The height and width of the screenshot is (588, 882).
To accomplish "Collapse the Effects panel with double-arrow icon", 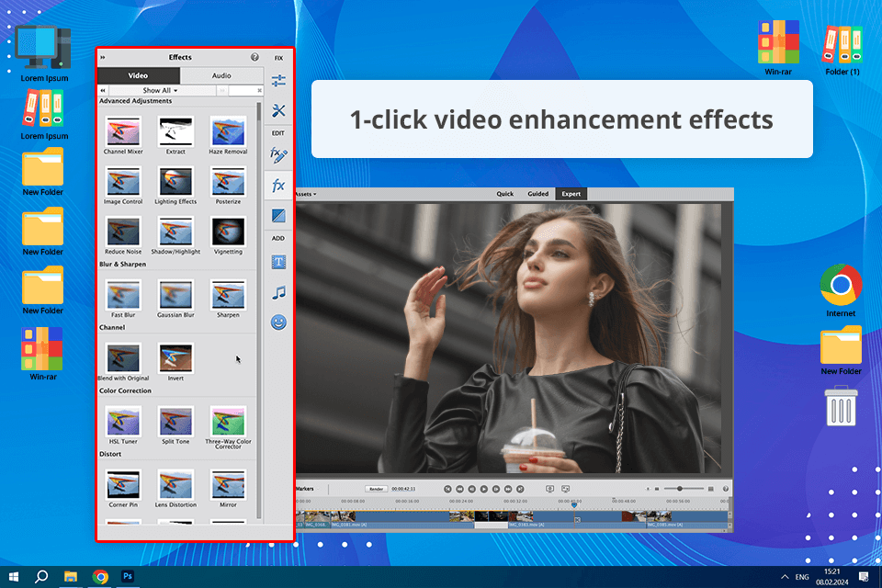I will (102, 57).
